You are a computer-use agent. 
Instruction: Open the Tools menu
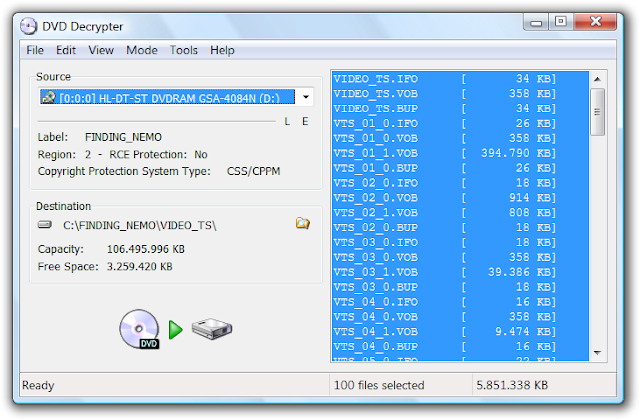click(x=184, y=50)
